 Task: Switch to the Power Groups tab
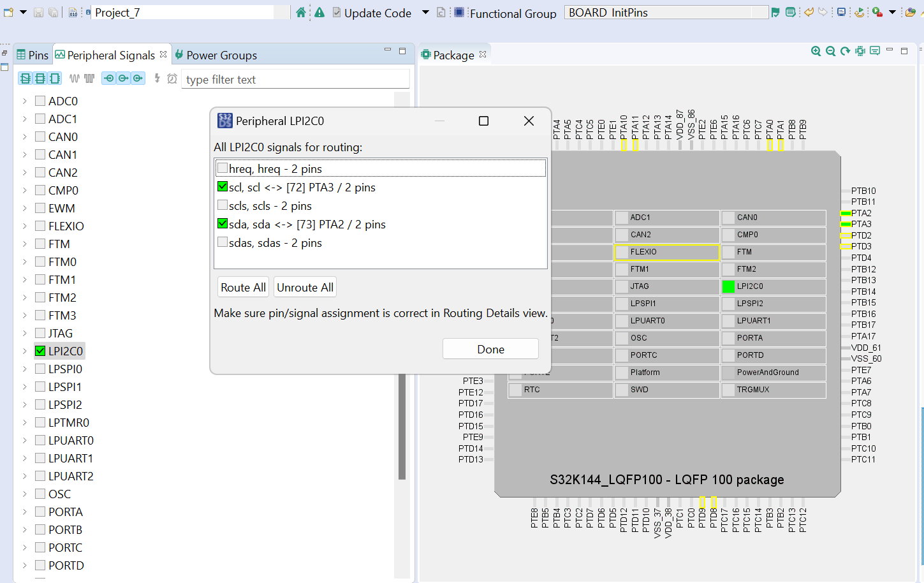216,55
